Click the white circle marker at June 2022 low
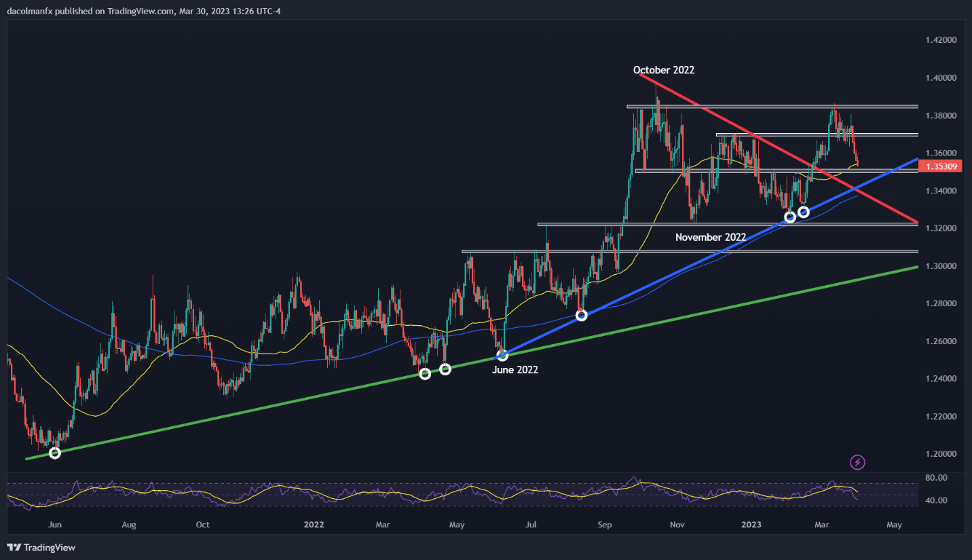 tap(502, 355)
